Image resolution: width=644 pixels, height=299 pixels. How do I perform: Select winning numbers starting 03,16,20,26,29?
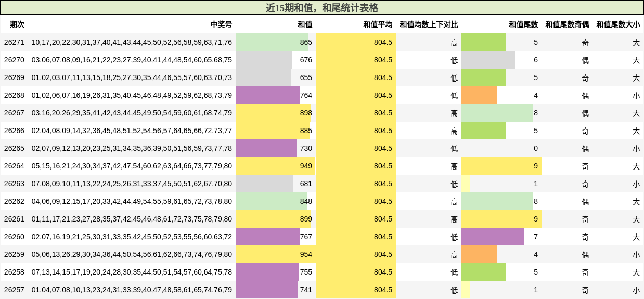(132, 113)
